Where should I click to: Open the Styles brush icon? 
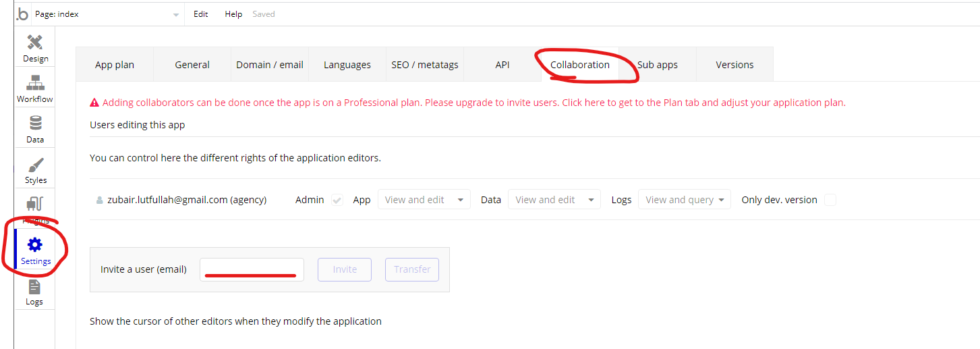pos(36,165)
